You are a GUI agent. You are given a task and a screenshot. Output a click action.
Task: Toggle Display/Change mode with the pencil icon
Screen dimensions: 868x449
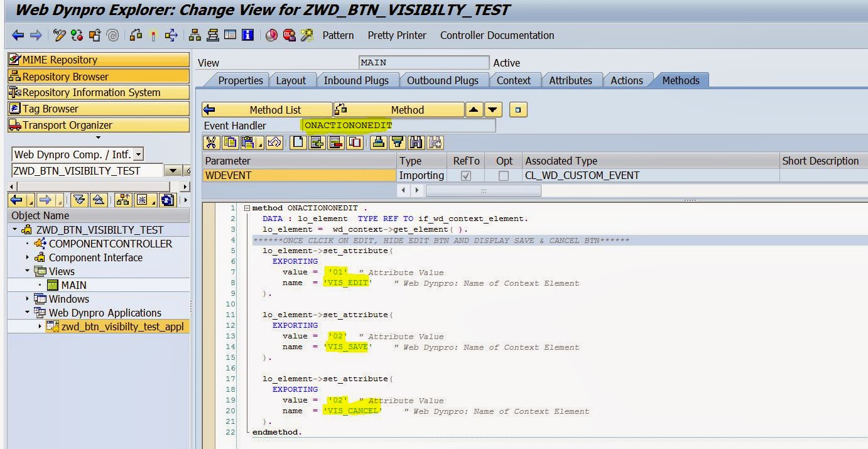click(x=58, y=35)
